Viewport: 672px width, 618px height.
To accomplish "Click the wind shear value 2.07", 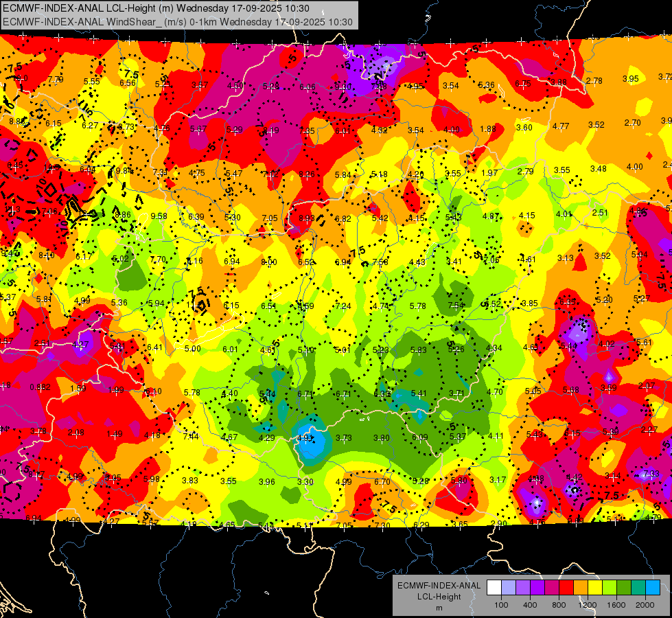I will tap(647, 385).
